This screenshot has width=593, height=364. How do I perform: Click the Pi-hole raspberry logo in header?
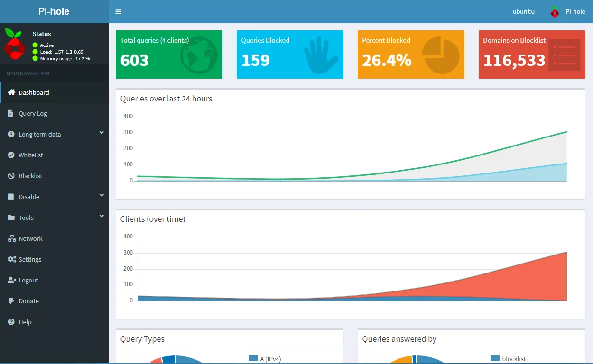click(555, 12)
